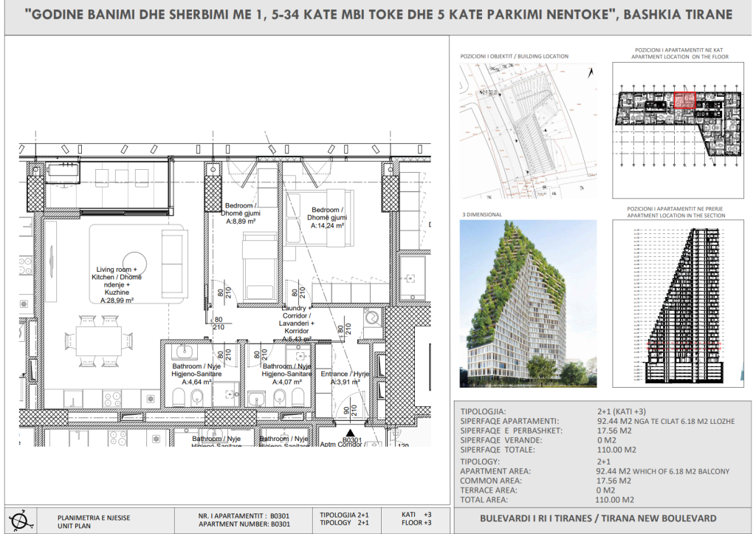Click '92.44 M2 WHICH OF 6.18 M2 BALCONY'
Screen dimensions: 756x534
coord(663,471)
